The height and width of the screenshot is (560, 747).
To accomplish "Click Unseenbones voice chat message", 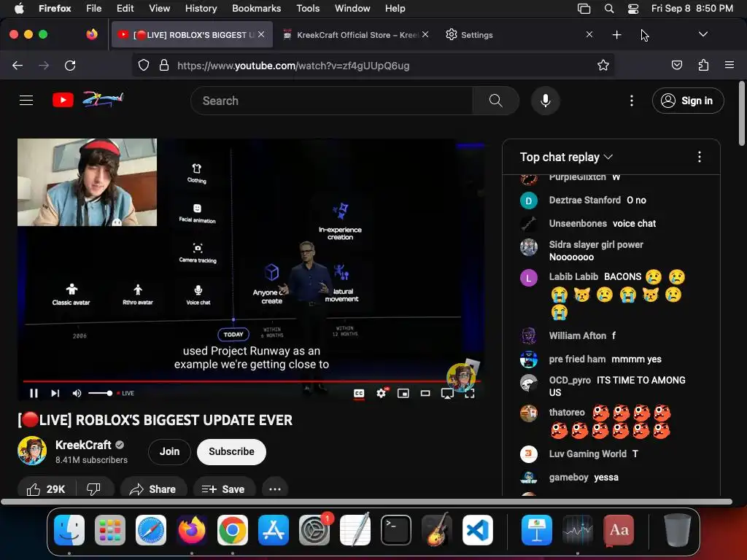I will click(634, 224).
